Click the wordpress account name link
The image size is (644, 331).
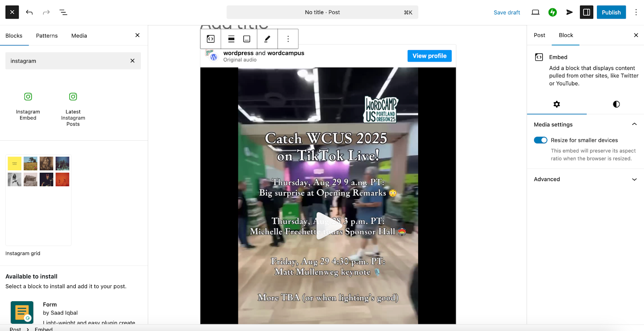coord(238,53)
